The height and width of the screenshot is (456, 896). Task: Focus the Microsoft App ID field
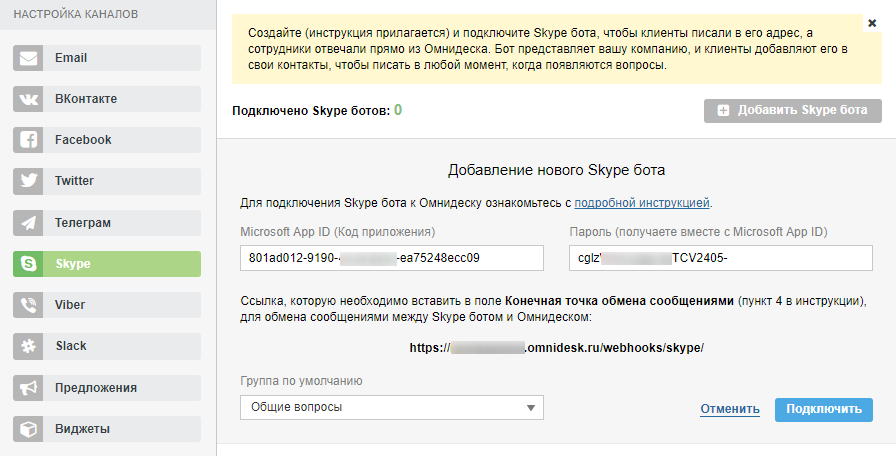tap(391, 258)
